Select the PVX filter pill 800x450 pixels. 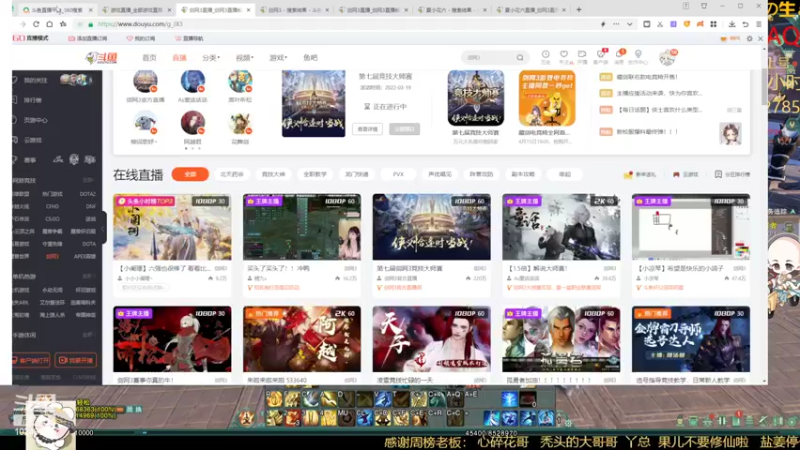click(398, 174)
